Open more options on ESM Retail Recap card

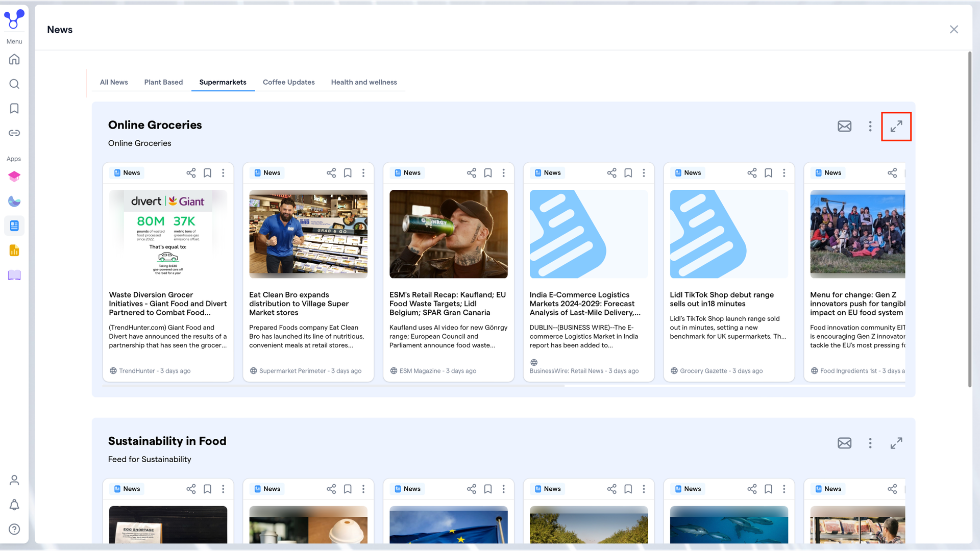pyautogui.click(x=503, y=173)
